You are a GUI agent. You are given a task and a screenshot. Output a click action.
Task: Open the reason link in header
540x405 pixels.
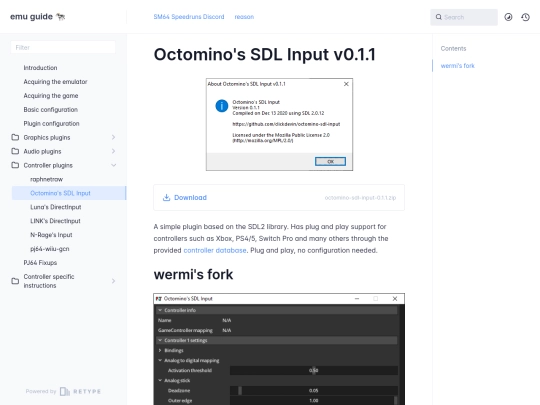pos(244,17)
